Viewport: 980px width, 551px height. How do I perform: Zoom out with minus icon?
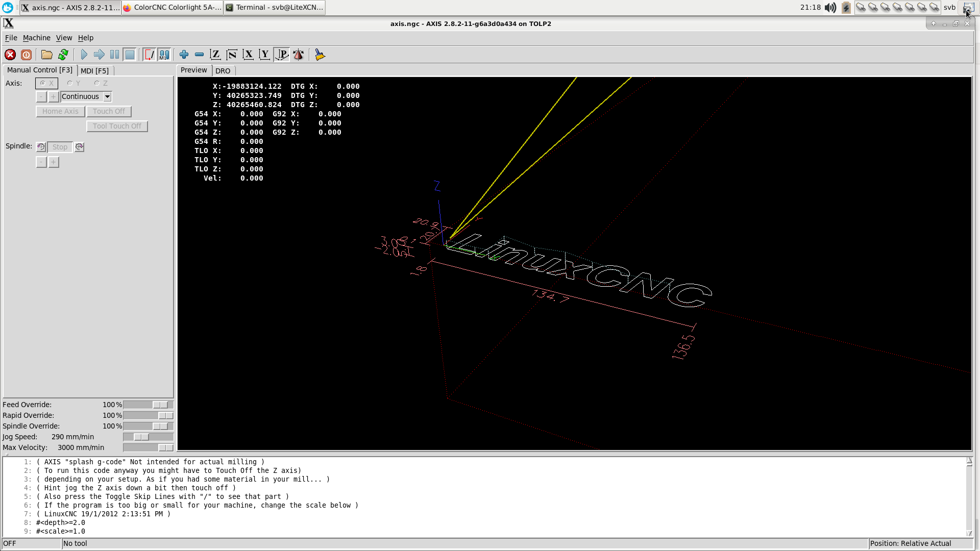[200, 55]
